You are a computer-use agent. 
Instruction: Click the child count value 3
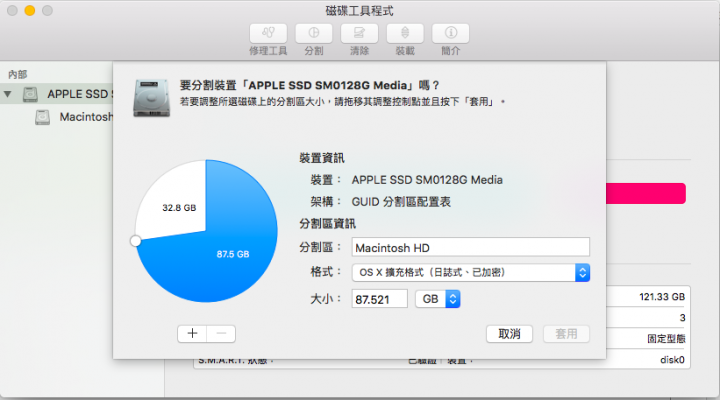click(682, 318)
